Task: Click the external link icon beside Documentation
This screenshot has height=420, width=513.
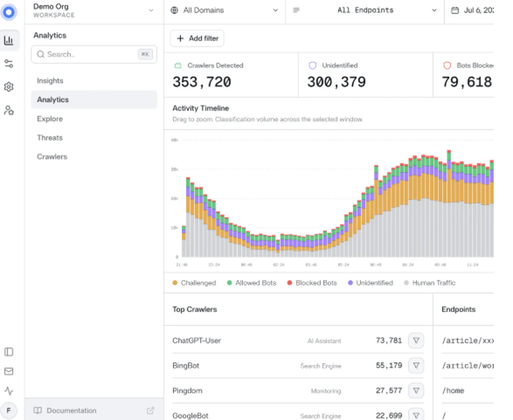Action: [150, 410]
